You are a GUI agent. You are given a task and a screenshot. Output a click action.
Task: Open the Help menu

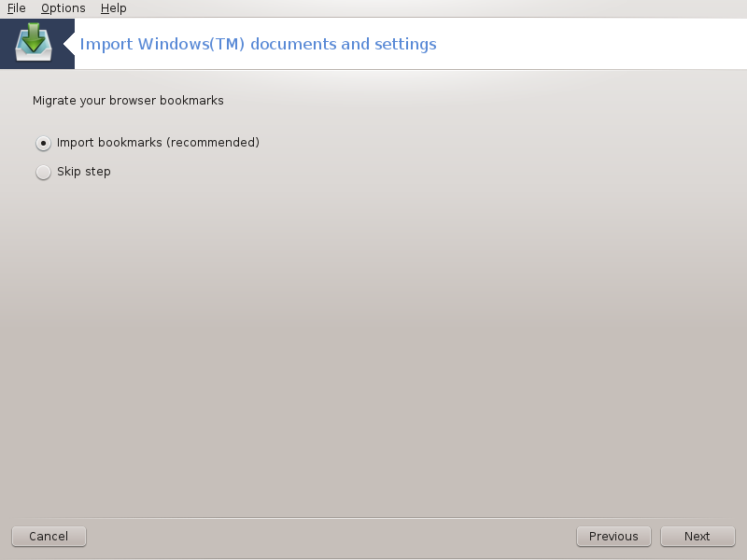(x=113, y=8)
